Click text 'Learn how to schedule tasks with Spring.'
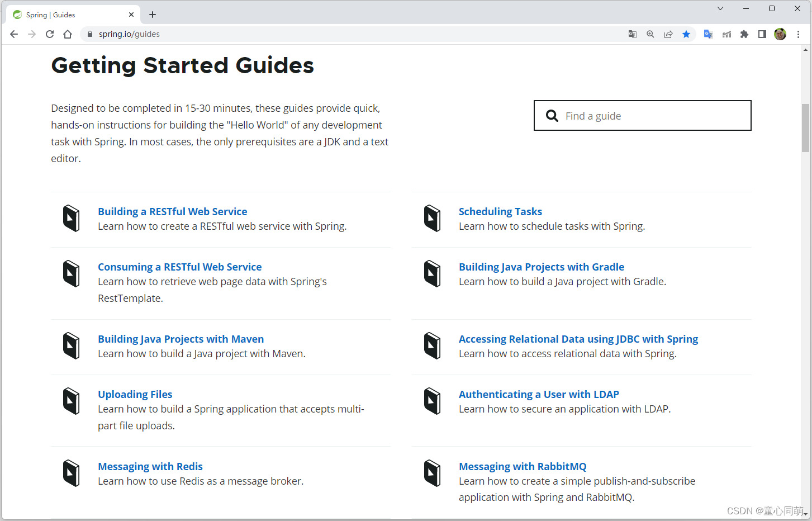Screen dimensions: 812x521 (552, 226)
